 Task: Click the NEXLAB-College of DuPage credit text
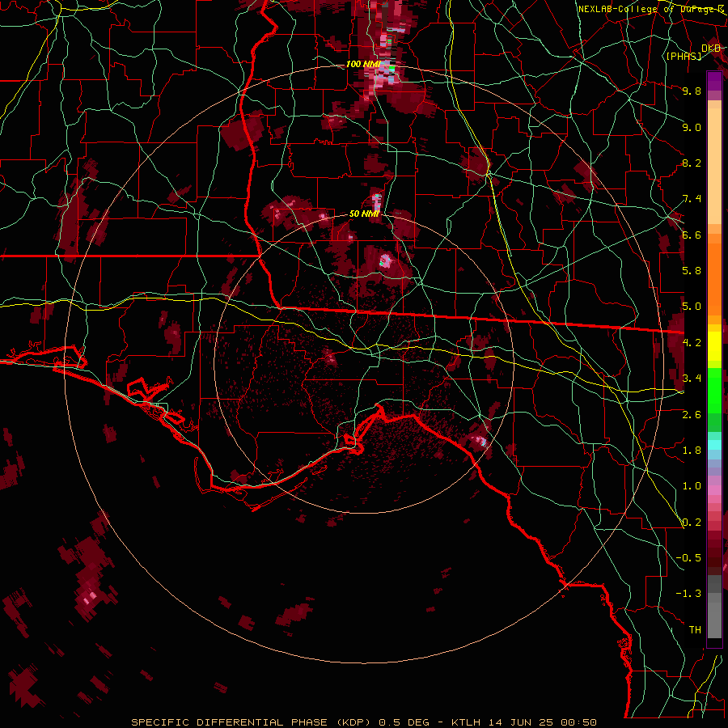point(650,9)
